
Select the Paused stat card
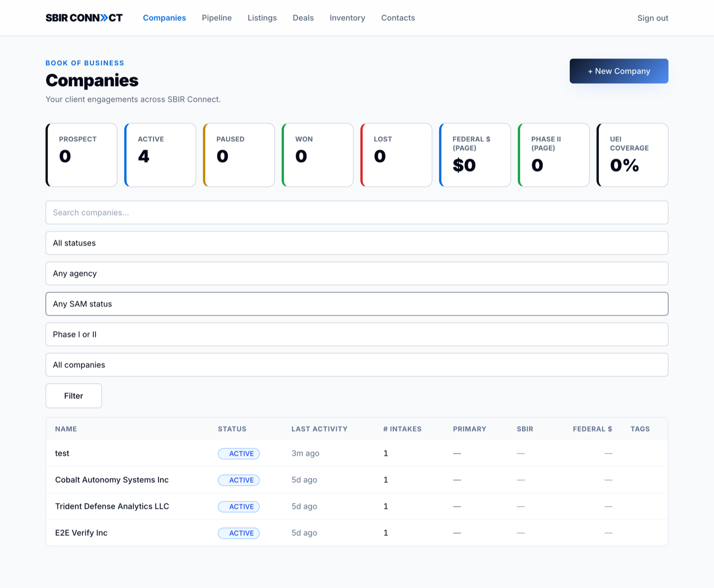point(239,155)
